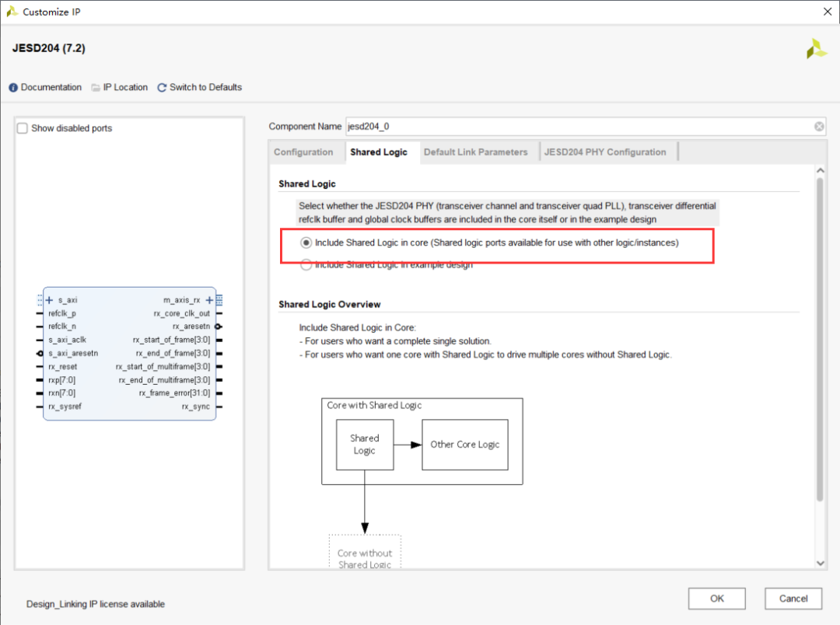Click the rx_aresetn port label
The width and height of the screenshot is (840, 625).
pos(191,326)
